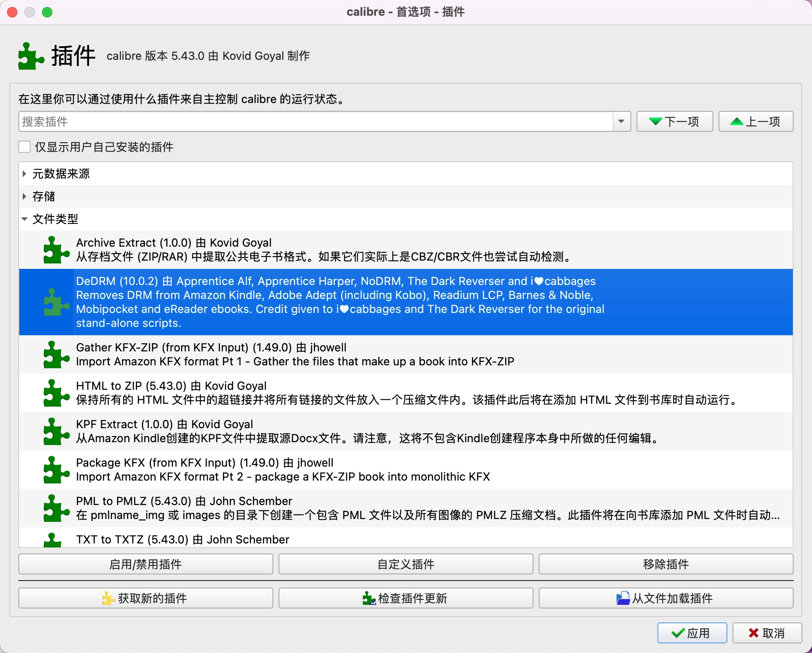Click the PML to PMLZ plugin icon
Screen dimensions: 812x653
[x=56, y=508]
